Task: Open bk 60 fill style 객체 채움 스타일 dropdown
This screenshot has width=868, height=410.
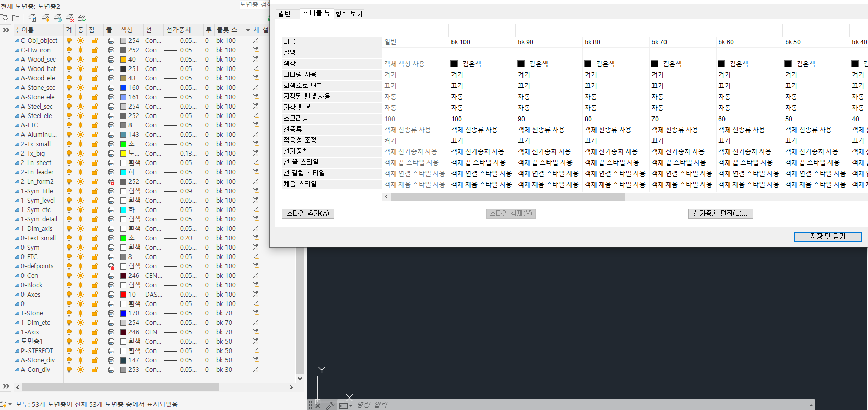Action: (749, 184)
